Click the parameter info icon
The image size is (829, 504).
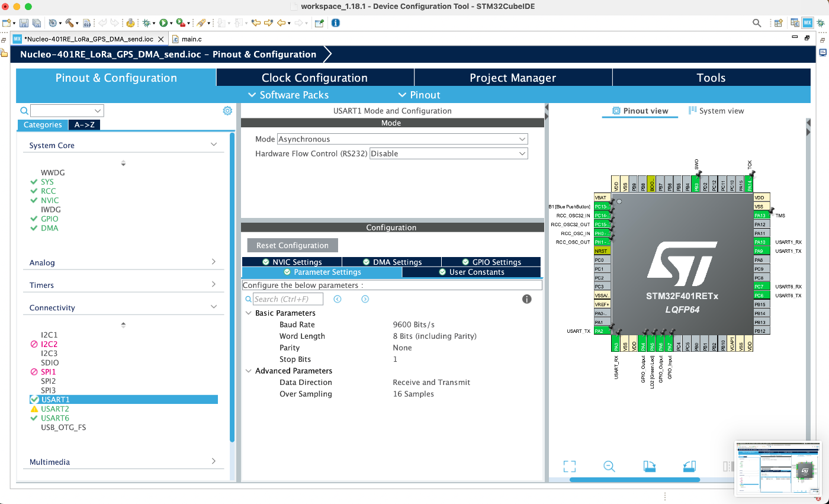[x=526, y=299]
